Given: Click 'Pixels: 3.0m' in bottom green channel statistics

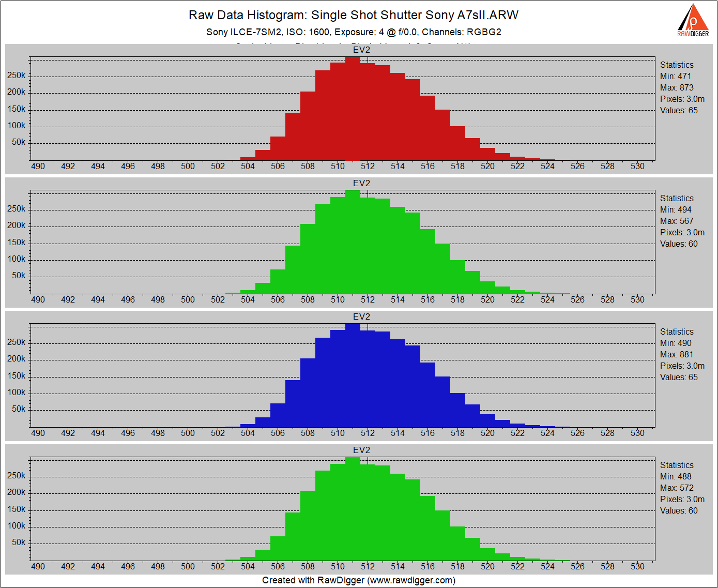Looking at the screenshot, I should [x=682, y=499].
